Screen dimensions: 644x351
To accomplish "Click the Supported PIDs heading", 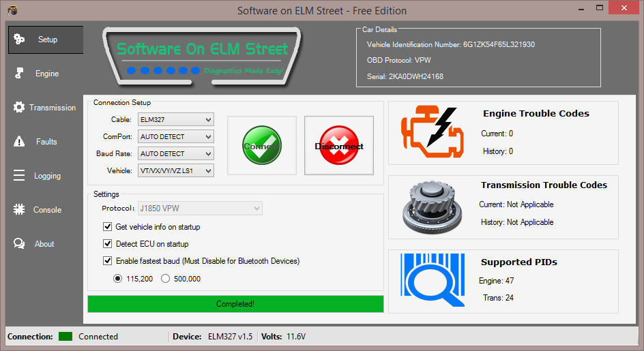I will tap(519, 262).
